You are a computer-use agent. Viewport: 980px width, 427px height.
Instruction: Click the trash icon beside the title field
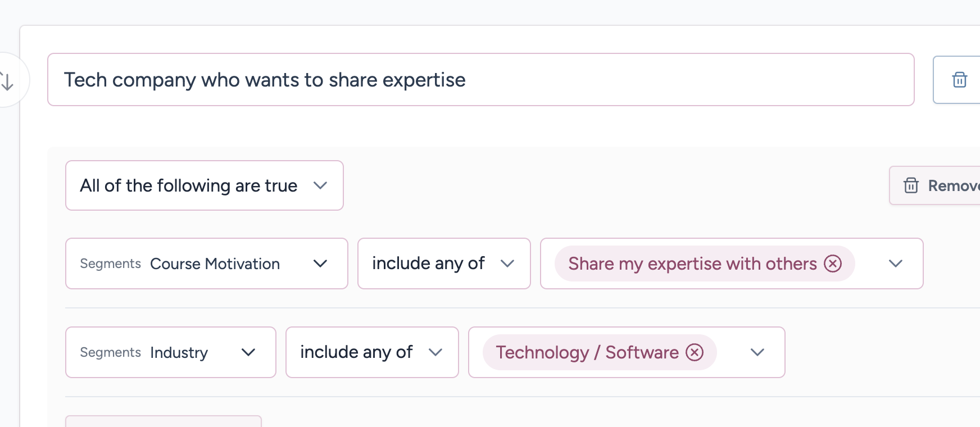coord(959,80)
